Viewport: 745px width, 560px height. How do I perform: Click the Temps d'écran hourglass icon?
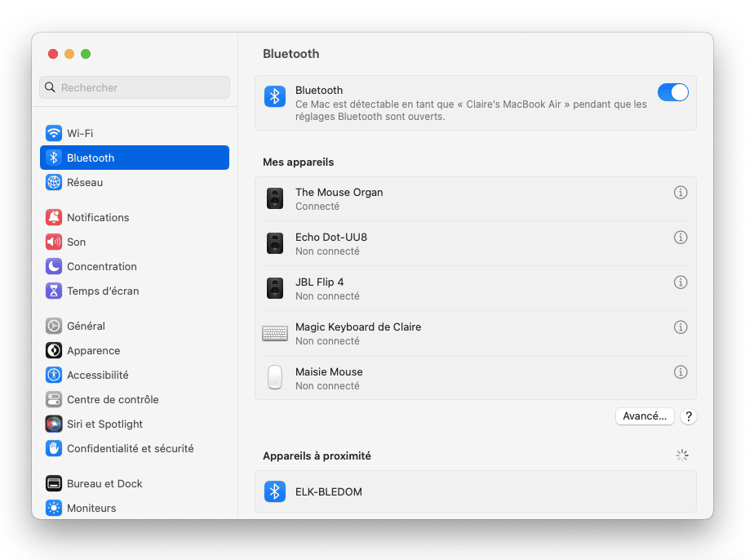point(54,291)
